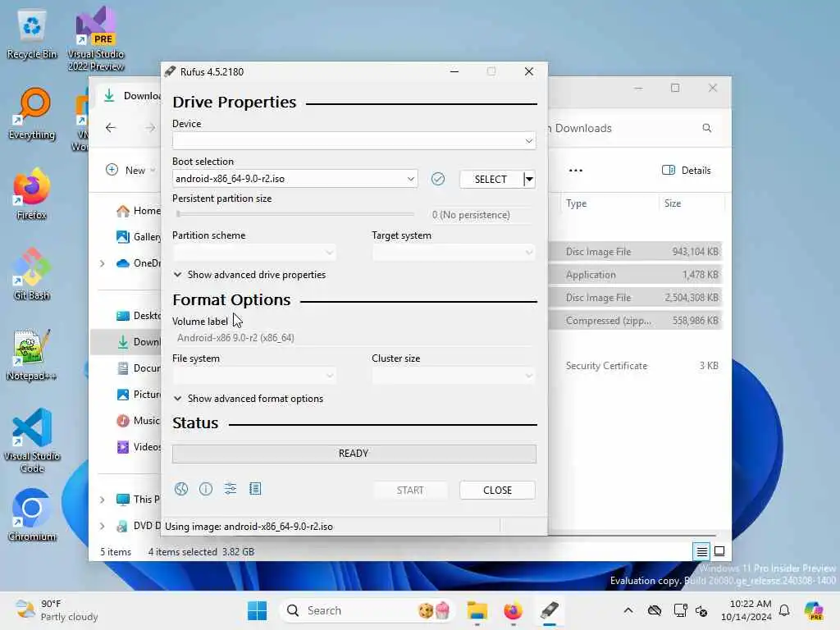Screen dimensions: 840x630
Task: Open the Device dropdown
Action: pyautogui.click(x=354, y=141)
